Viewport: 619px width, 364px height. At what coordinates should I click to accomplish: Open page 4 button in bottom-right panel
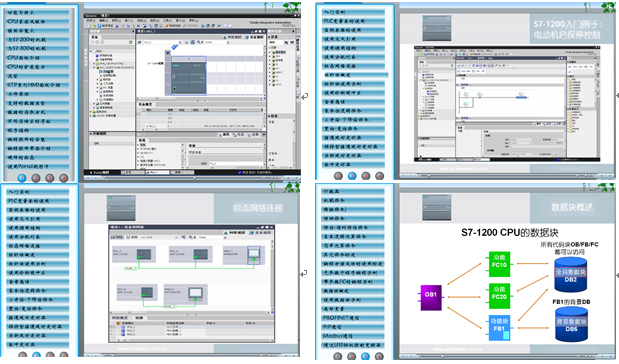tap(379, 356)
